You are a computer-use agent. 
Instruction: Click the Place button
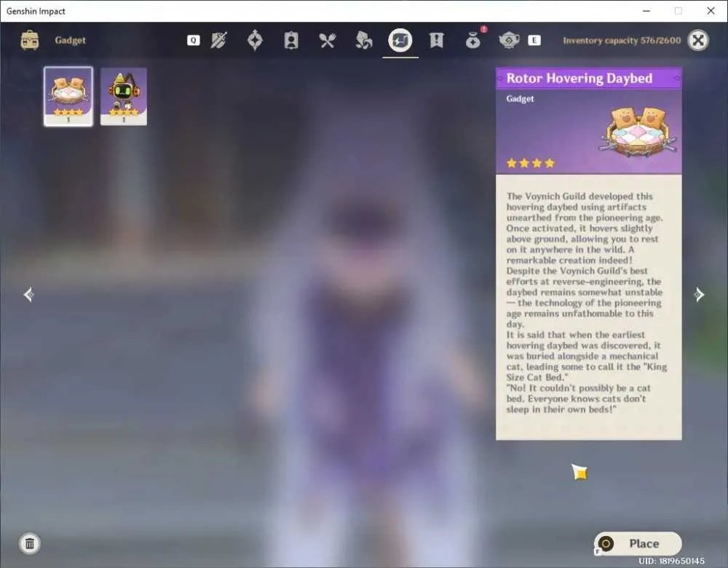(x=638, y=543)
